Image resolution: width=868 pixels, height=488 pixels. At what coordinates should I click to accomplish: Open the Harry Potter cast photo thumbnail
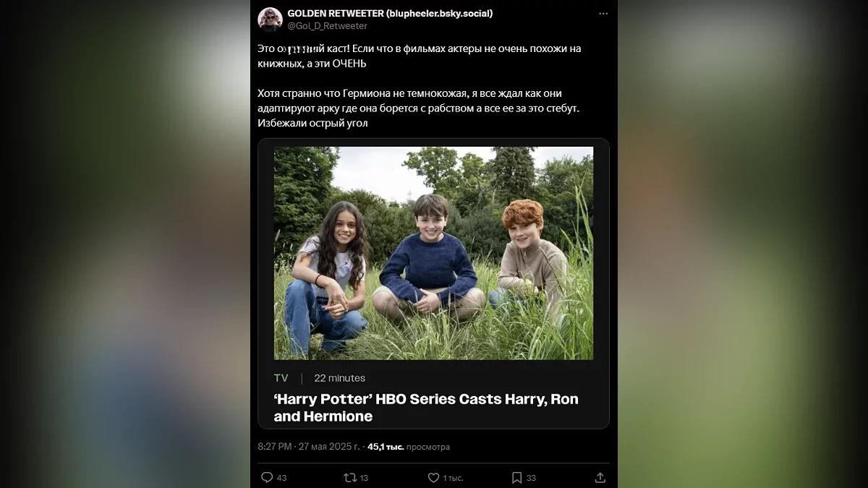click(x=433, y=253)
